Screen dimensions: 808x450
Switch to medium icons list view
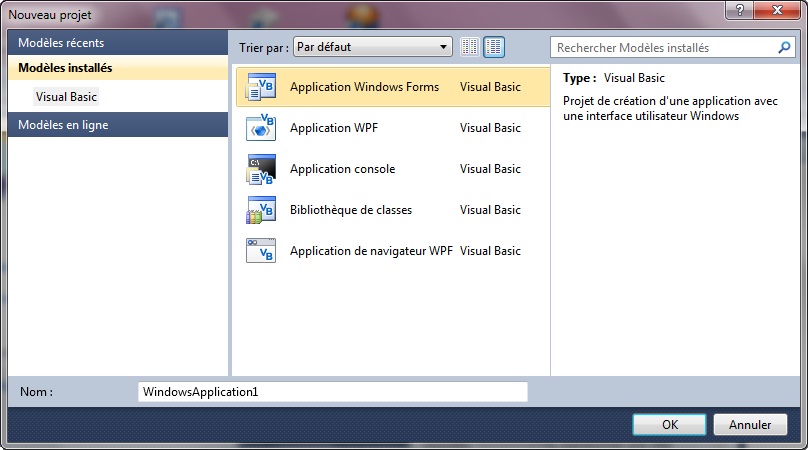pos(494,47)
